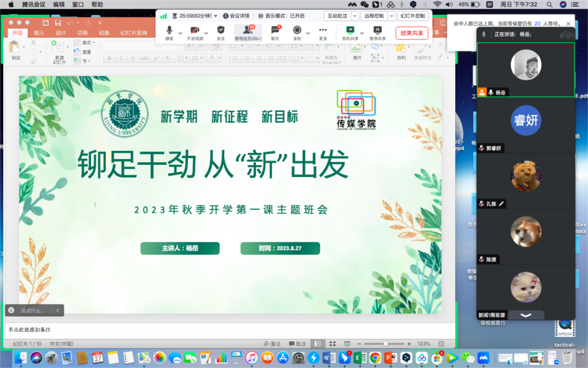Expand the dropdown arrow beside Interactive Annotation
588x368 pixels.
click(x=355, y=16)
